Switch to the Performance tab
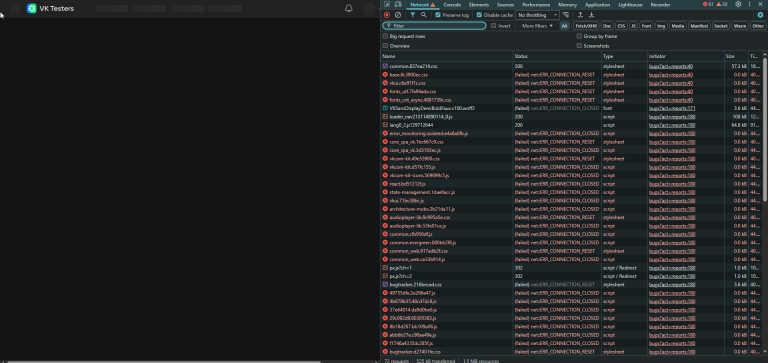768x363 pixels. (536, 4)
